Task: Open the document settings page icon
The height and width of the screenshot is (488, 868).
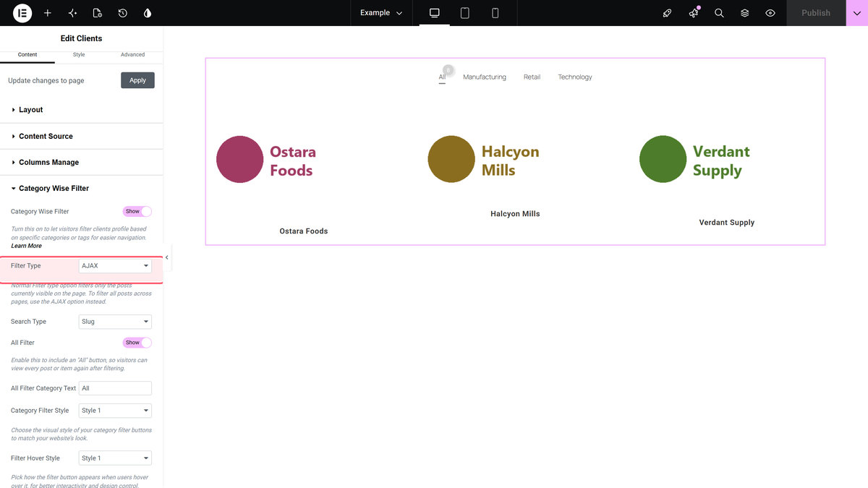Action: pyautogui.click(x=98, y=13)
